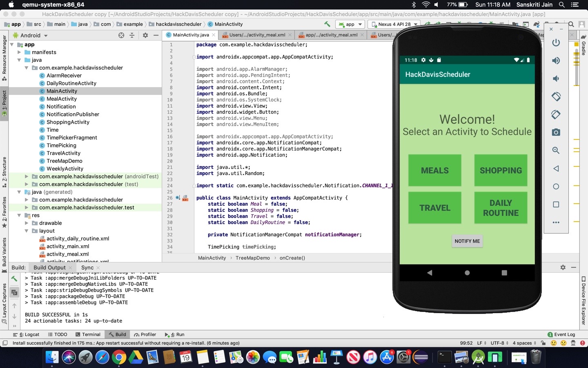Click the green hammer Make Project icon
Viewport: 588px width, 368px height.
point(327,24)
